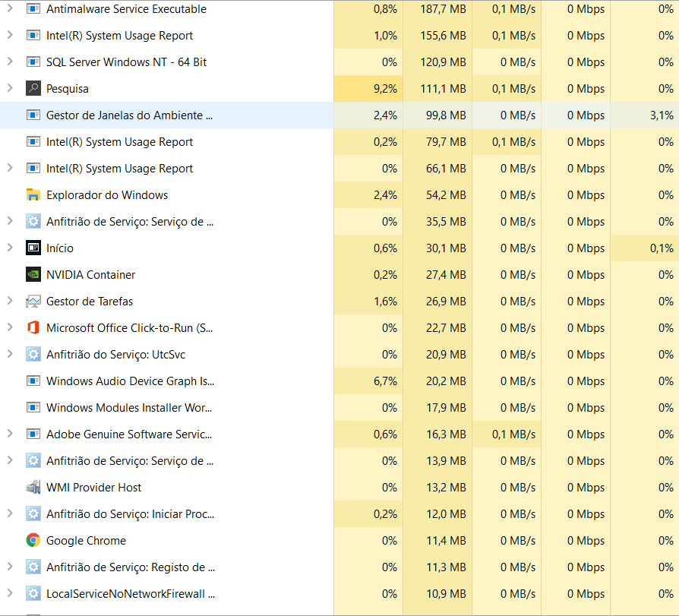This screenshot has width=679, height=616.
Task: Click the 1,6% CPU value for Gestor de Tarefas
Action: tap(385, 302)
